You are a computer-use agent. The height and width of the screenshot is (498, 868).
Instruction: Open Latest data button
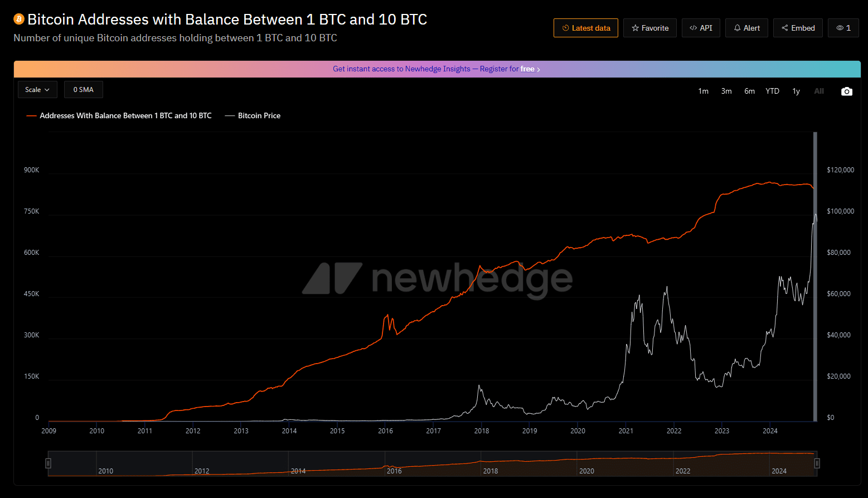(586, 28)
